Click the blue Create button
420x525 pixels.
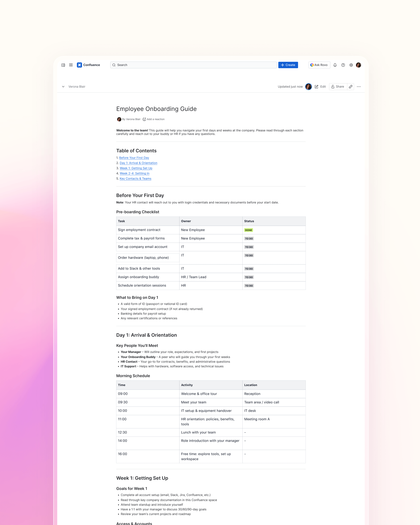tap(288, 65)
